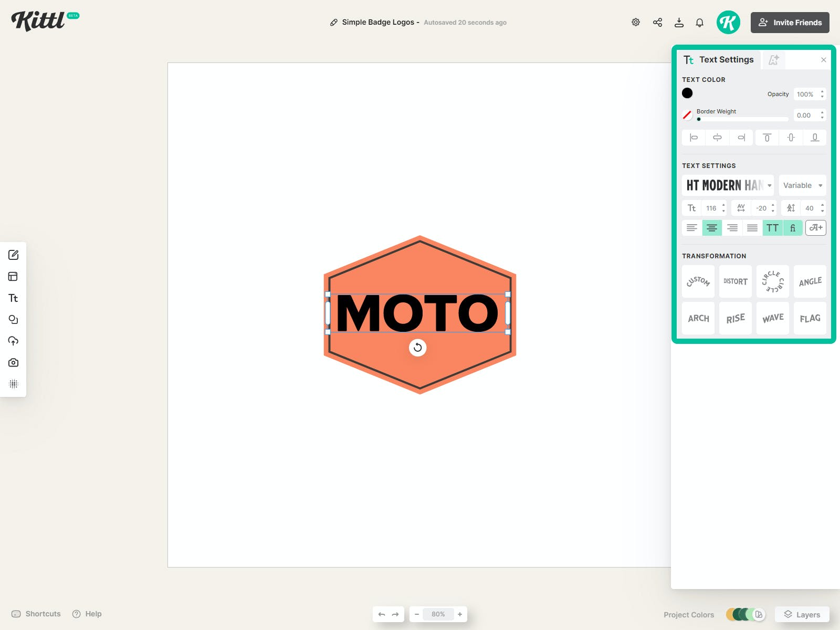Click the Border Weight slider
The image size is (840, 630).
click(742, 119)
